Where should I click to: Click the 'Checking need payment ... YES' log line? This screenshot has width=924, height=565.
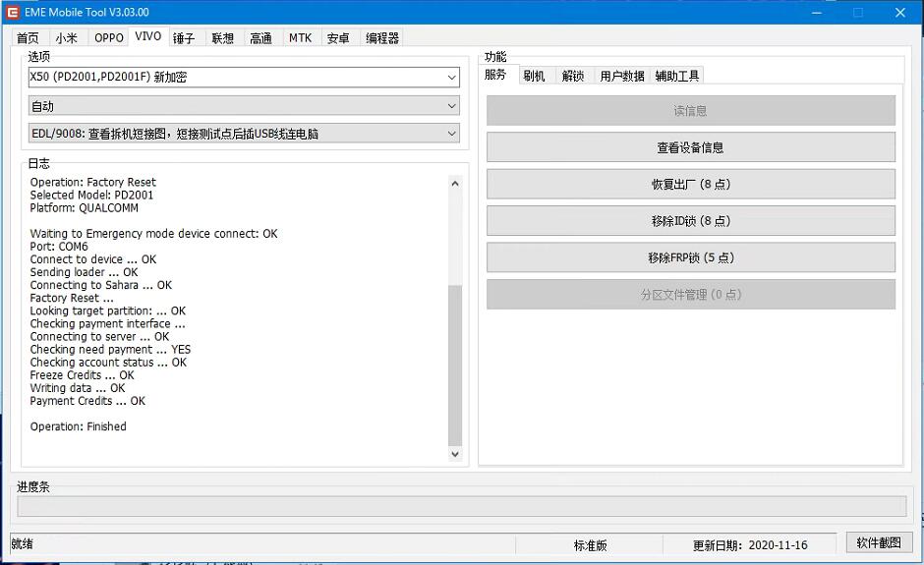pos(110,350)
